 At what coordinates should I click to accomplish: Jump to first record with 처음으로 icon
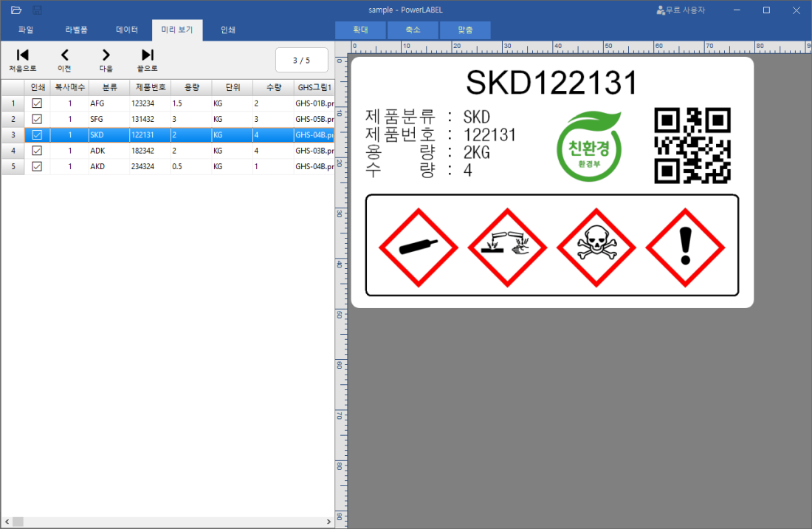22,55
